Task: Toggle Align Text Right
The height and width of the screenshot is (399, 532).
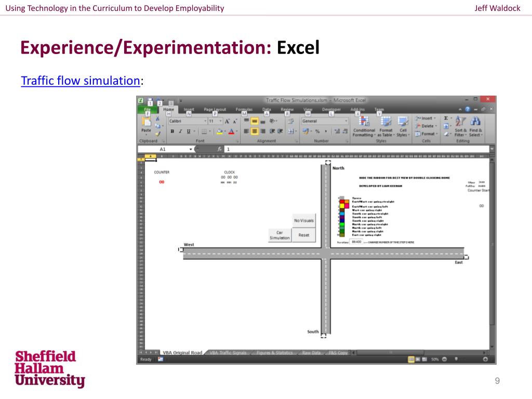Action: 262,131
